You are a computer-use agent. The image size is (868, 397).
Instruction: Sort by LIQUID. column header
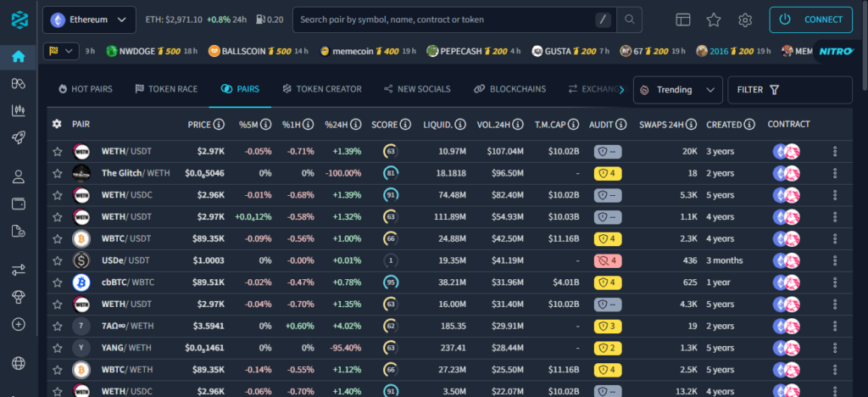pyautogui.click(x=437, y=125)
